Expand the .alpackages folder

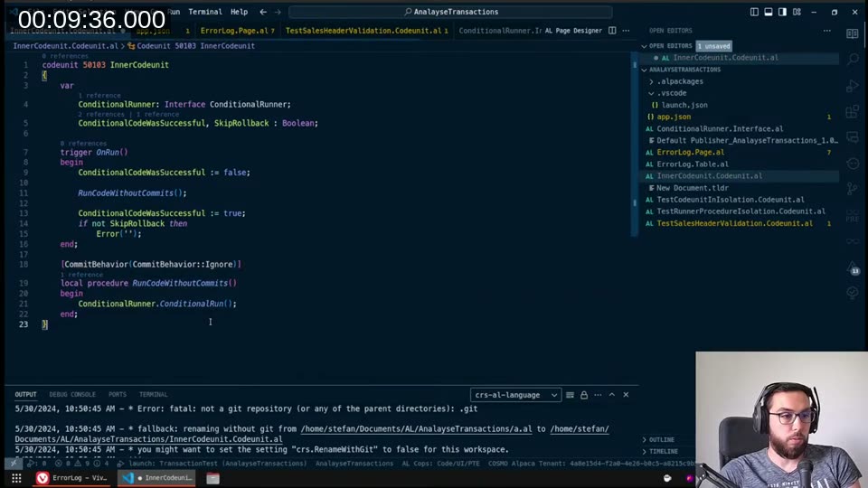[x=652, y=81]
